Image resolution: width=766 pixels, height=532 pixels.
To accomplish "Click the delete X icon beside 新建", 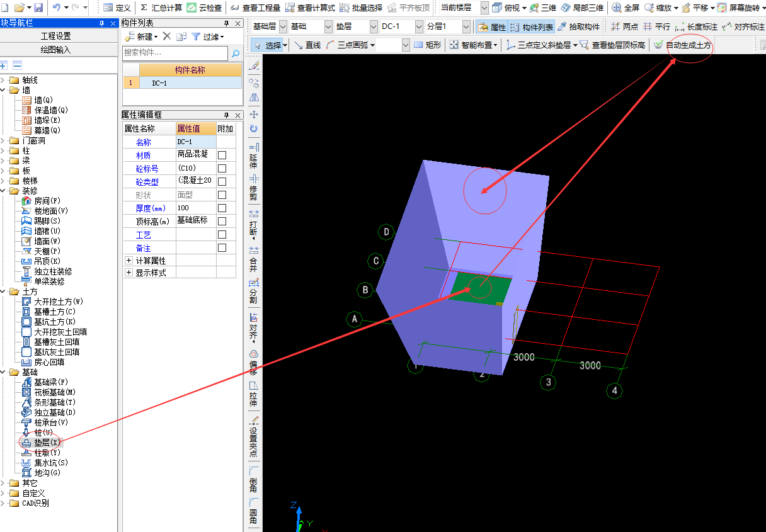I will coord(167,37).
